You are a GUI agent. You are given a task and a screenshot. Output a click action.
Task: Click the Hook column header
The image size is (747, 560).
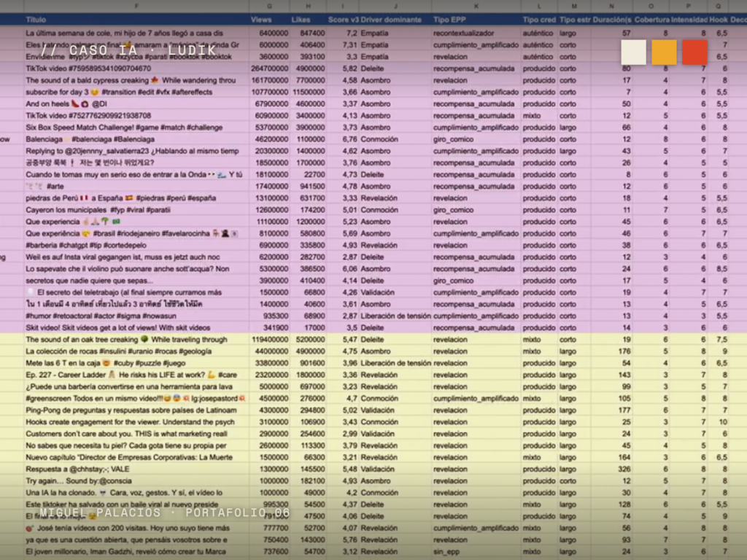pos(719,20)
